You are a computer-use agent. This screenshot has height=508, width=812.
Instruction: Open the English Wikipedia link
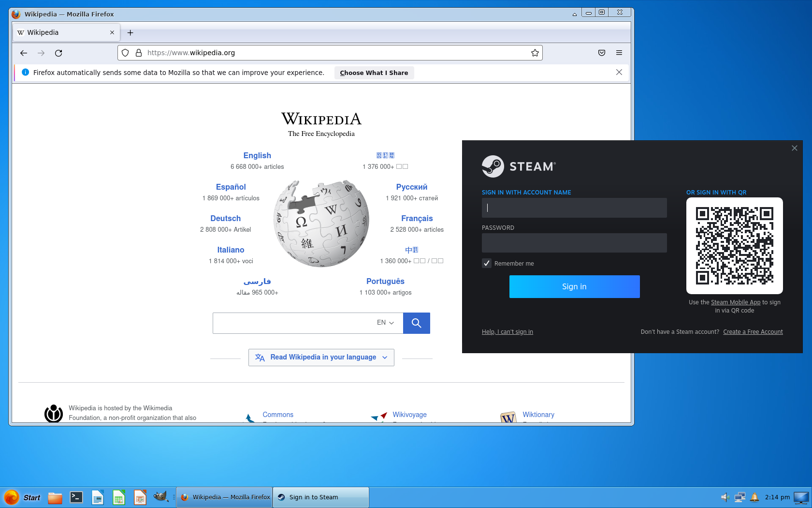coord(257,156)
